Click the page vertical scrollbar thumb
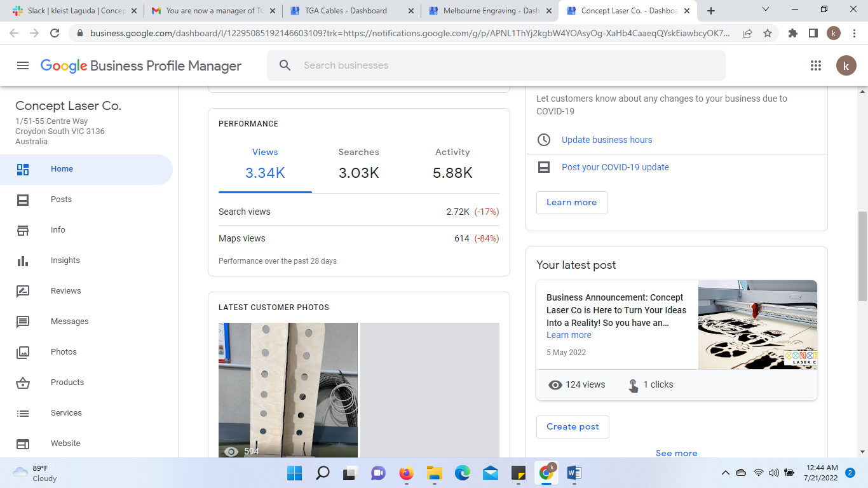The width and height of the screenshot is (868, 488). coord(862,256)
